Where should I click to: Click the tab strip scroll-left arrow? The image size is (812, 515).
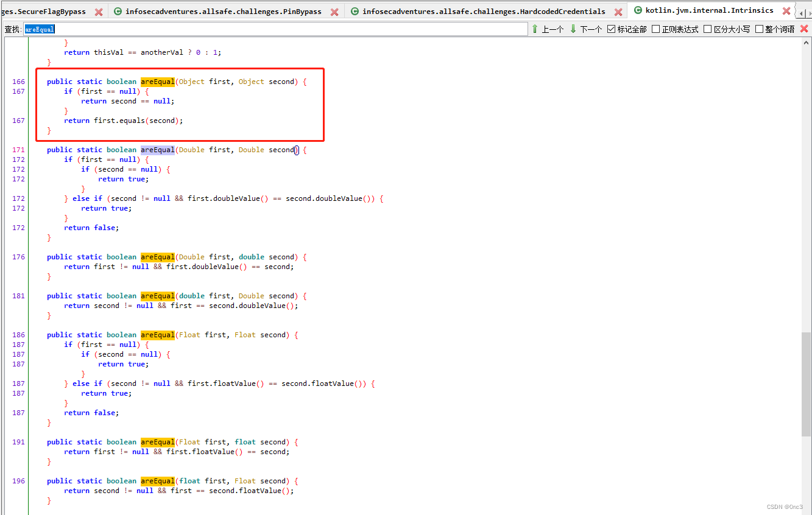pyautogui.click(x=802, y=13)
